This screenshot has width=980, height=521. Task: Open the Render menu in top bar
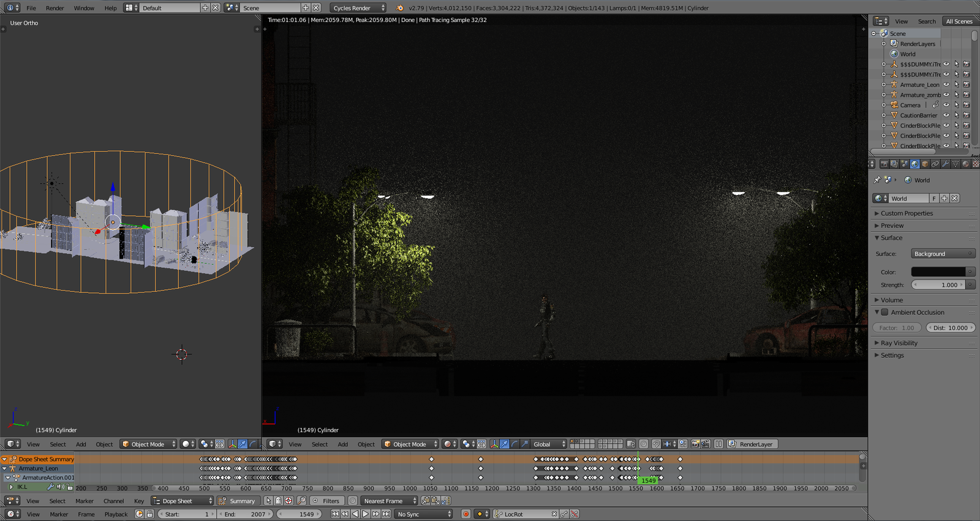coord(55,8)
